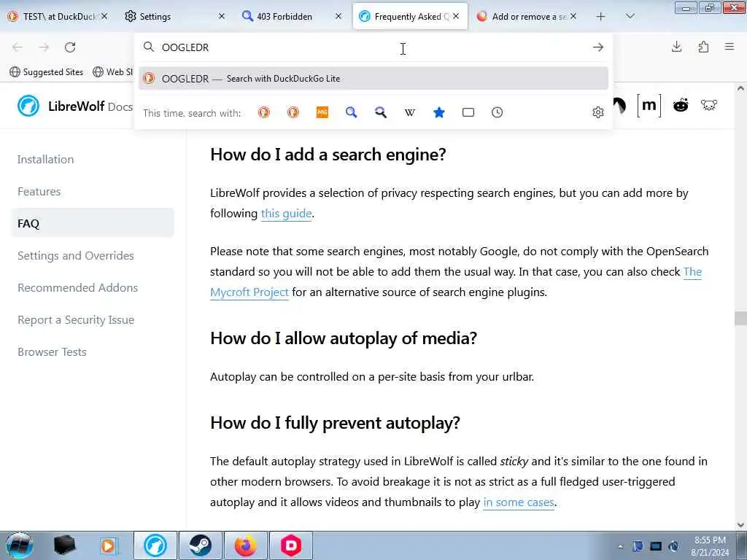Click the LibreWolf logo in the docs header

point(28,106)
